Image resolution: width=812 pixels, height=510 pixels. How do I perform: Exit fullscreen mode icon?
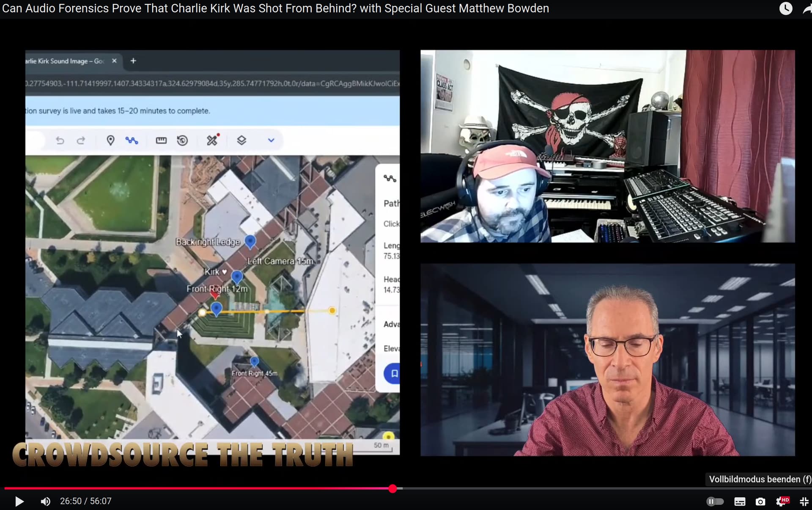click(804, 502)
